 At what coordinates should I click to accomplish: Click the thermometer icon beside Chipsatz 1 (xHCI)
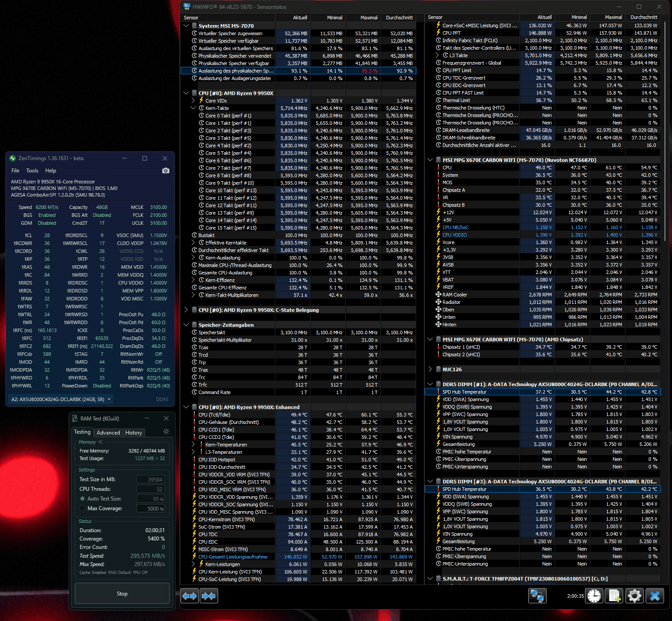pyautogui.click(x=438, y=347)
